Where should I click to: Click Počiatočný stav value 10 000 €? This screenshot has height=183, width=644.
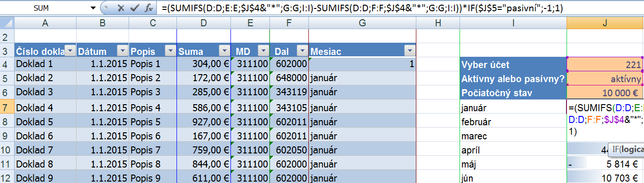click(x=605, y=92)
